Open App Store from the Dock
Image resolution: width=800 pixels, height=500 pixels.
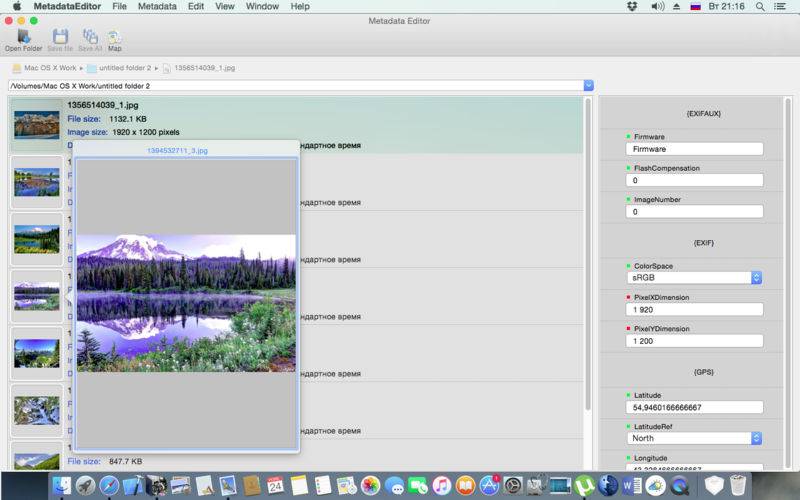pos(489,485)
